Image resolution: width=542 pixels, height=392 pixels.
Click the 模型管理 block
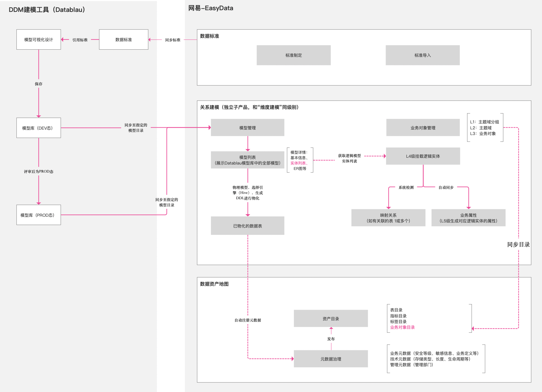click(247, 128)
